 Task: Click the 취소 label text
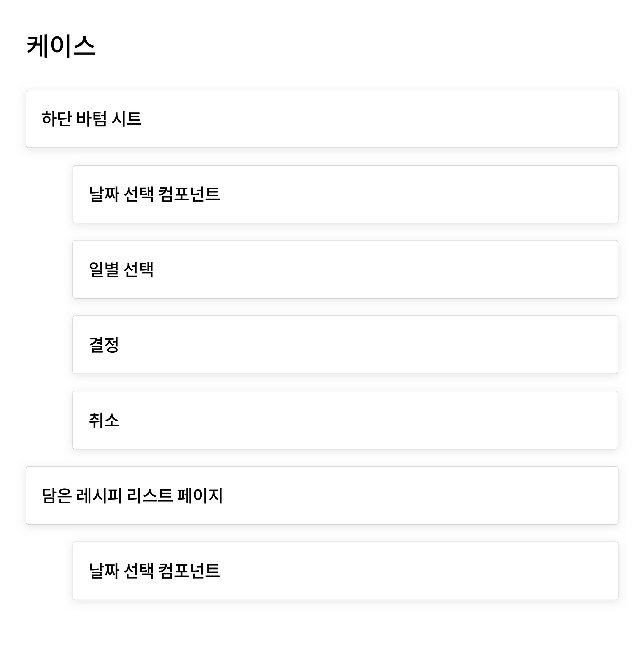104,420
